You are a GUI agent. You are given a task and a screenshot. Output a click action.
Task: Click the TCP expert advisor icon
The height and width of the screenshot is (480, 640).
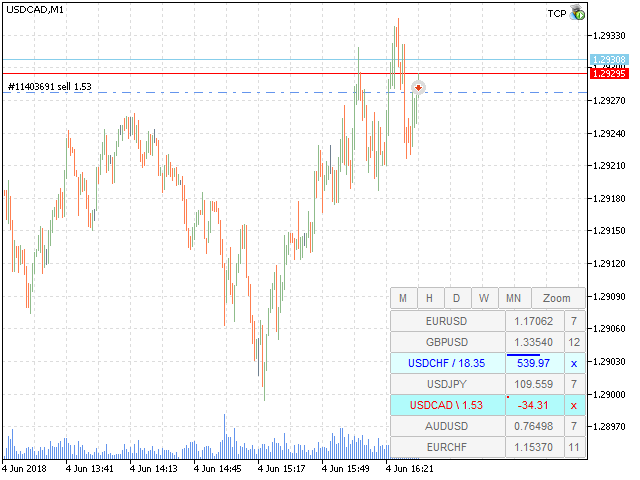(x=578, y=12)
